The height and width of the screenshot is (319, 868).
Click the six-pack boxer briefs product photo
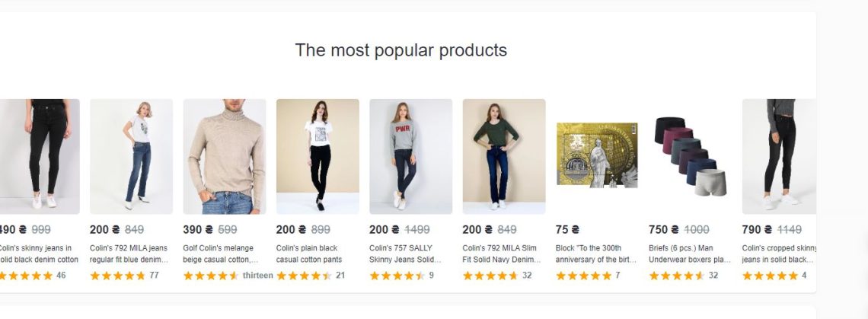(x=690, y=156)
